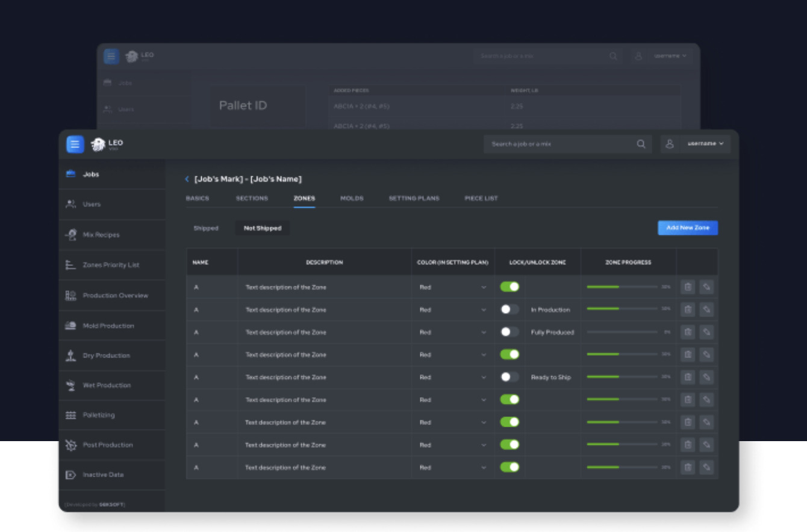Switch to the Molds tab

tap(352, 198)
